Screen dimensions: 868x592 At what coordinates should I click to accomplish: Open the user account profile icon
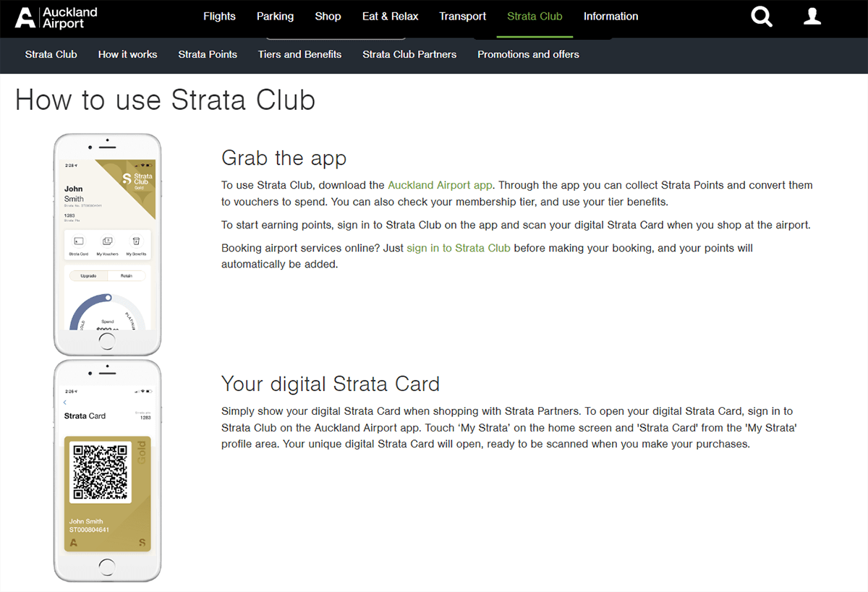(x=812, y=17)
